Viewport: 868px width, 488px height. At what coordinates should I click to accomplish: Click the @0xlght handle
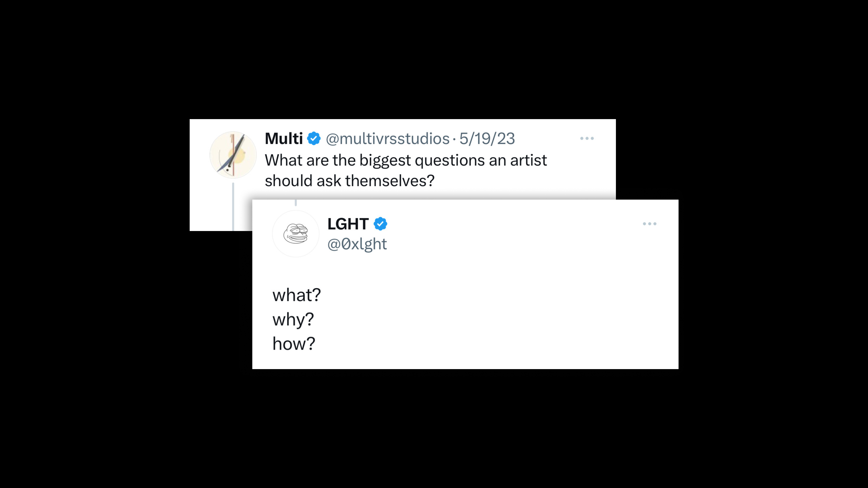(x=357, y=244)
